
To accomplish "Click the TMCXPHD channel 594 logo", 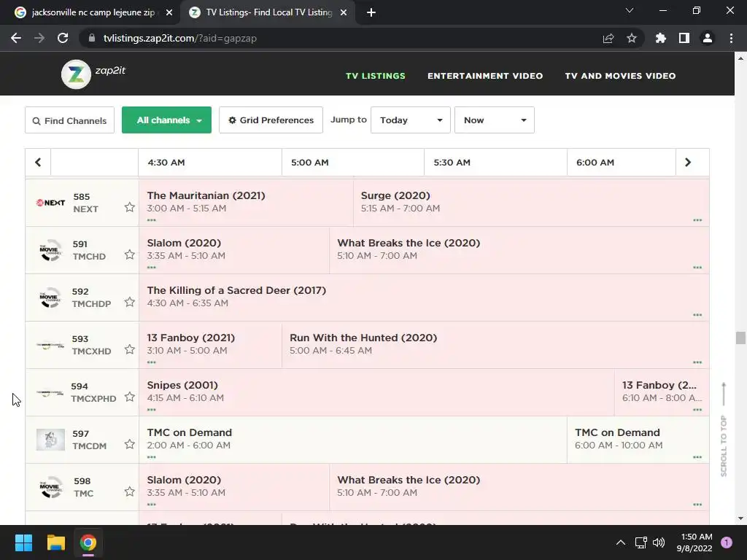I will (x=50, y=393).
